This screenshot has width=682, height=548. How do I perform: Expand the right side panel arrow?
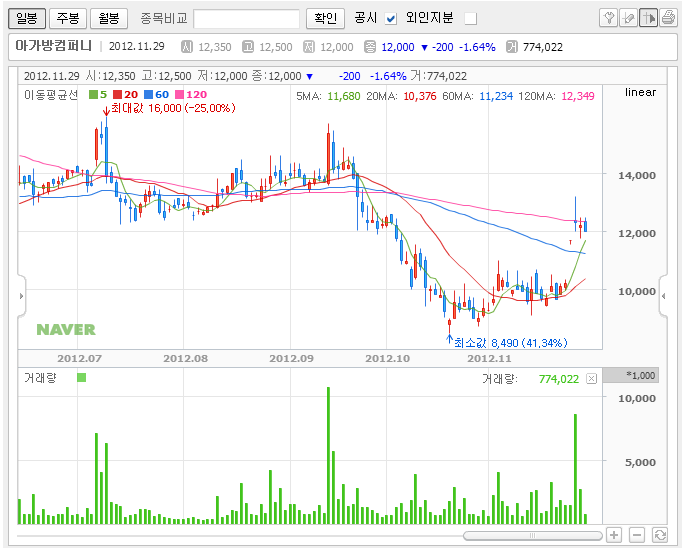663,296
